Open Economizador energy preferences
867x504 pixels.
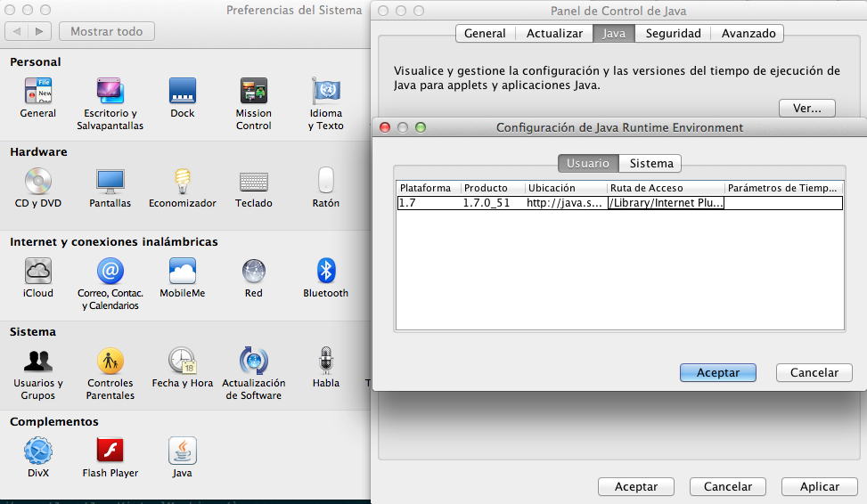point(183,181)
